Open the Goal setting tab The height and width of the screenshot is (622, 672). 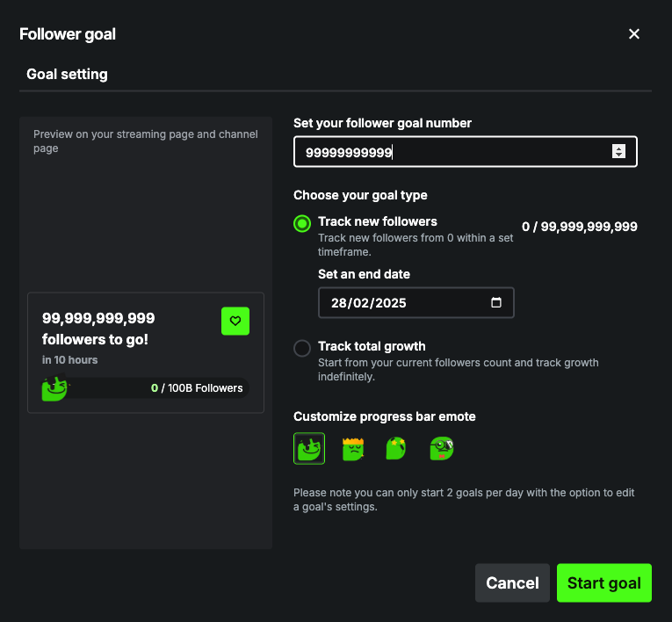(67, 74)
